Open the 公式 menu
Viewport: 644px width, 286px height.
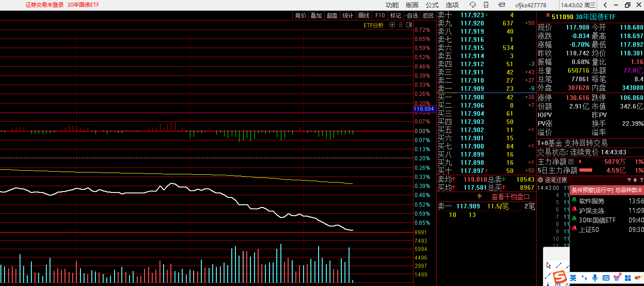[x=432, y=5]
